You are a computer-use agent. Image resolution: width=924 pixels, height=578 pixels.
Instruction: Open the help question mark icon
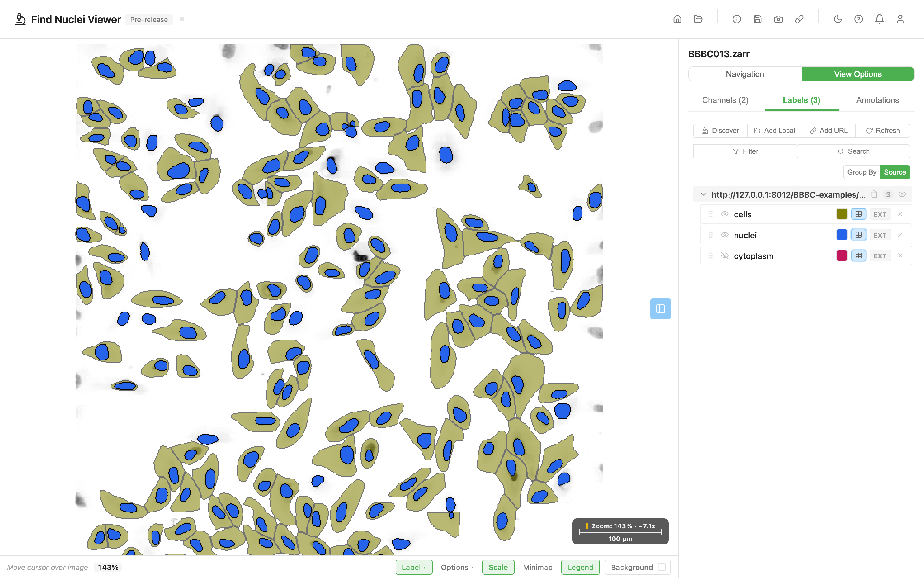pyautogui.click(x=858, y=19)
